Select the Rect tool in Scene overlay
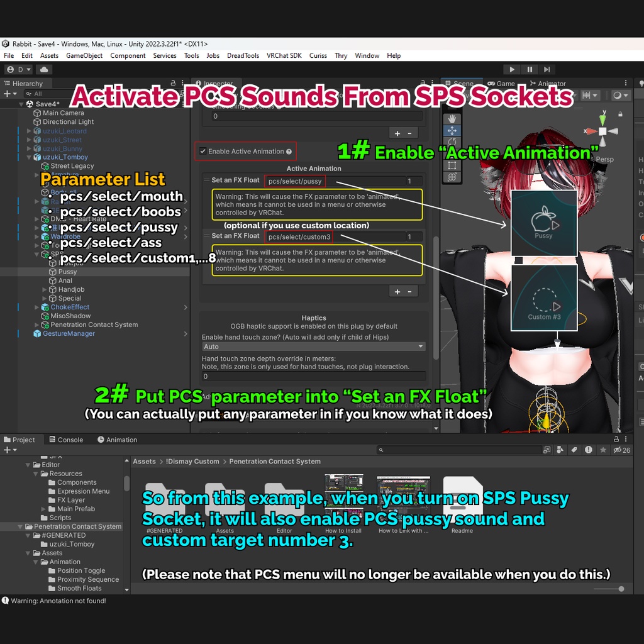Viewport: 644px width, 644px height. (x=452, y=165)
